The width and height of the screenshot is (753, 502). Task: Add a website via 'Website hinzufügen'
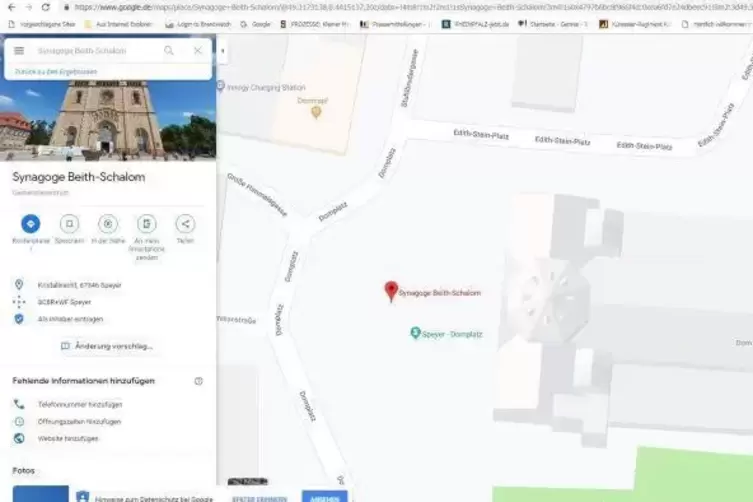[x=68, y=439]
